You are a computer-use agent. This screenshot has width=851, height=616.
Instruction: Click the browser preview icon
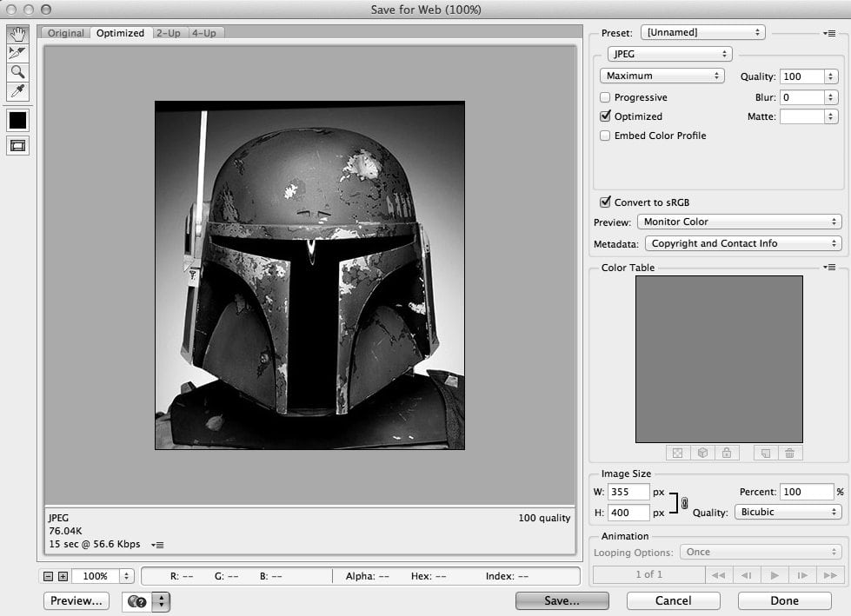click(137, 601)
